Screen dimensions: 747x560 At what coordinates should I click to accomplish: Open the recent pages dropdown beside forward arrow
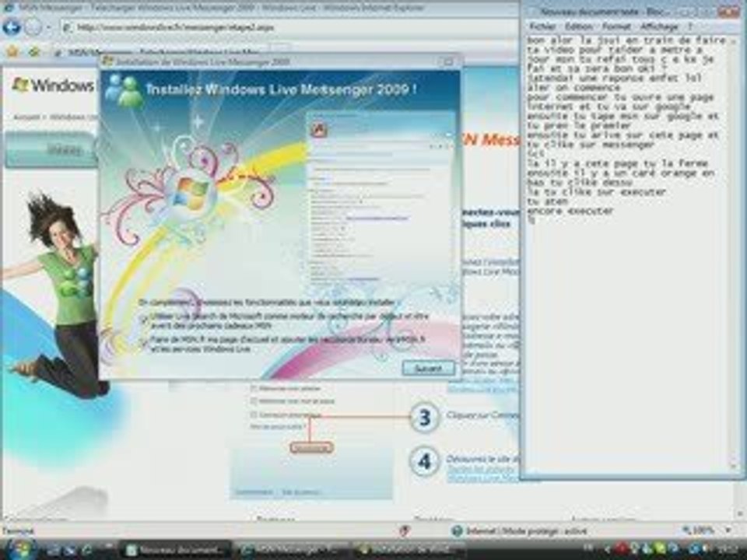pos(48,28)
